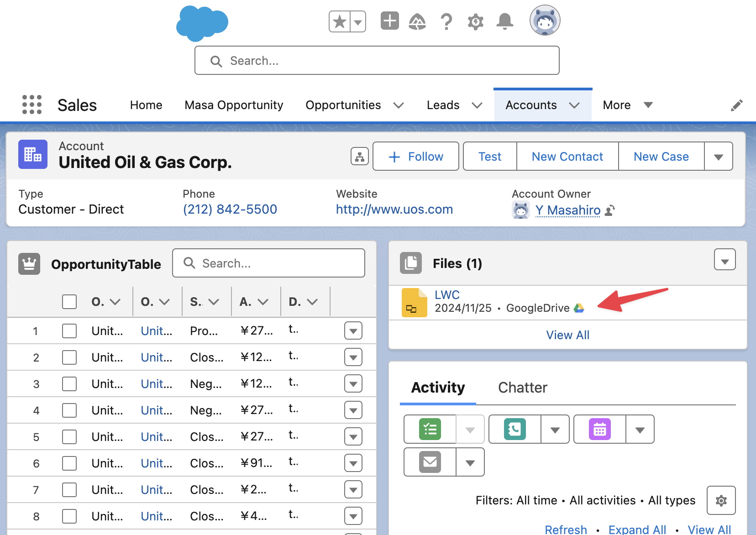The image size is (756, 535).
Task: Compose an Email with envelope icon
Action: [x=430, y=462]
